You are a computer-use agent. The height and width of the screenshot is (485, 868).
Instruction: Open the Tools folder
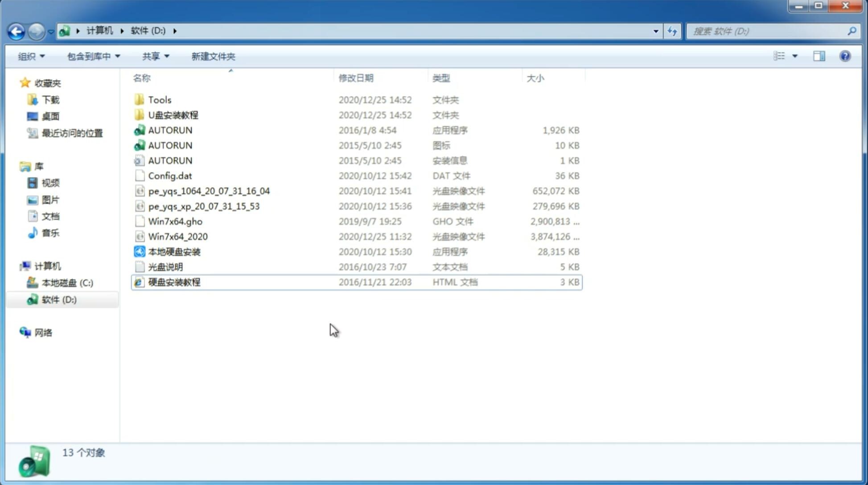[159, 99]
